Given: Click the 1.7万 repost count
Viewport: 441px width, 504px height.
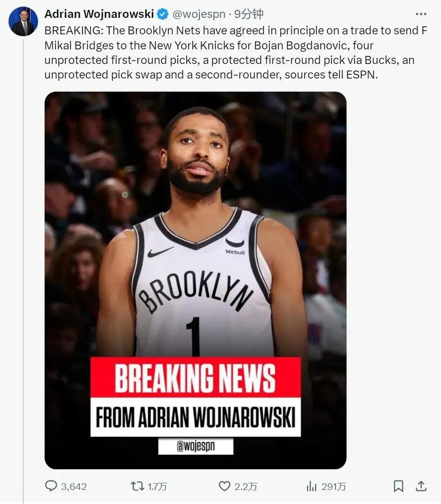Looking at the screenshot, I should coord(157,487).
